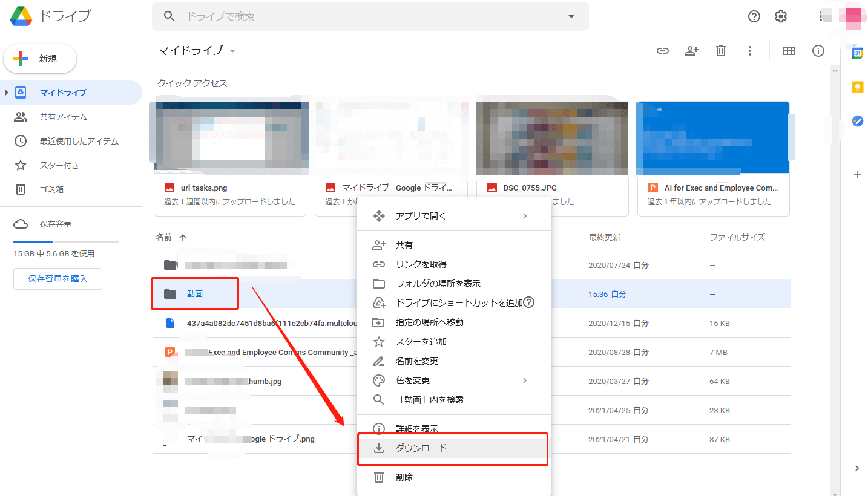Screen dimensions: 868x496
Task: Click the plus get add-ons icon
Action: (x=857, y=175)
